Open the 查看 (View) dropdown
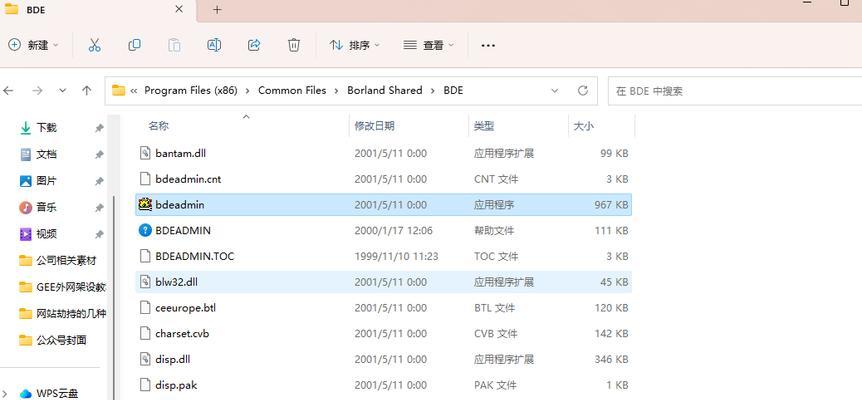This screenshot has width=862, height=400. pos(428,45)
